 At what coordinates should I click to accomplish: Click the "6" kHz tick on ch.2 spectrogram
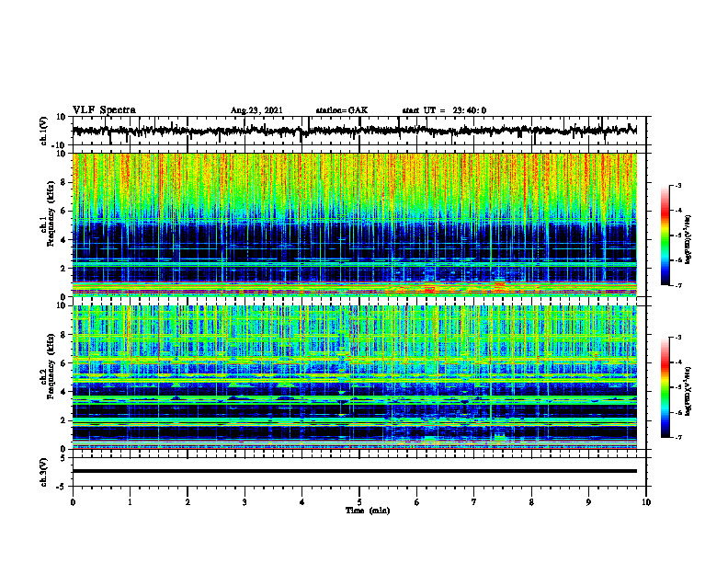tap(63, 363)
